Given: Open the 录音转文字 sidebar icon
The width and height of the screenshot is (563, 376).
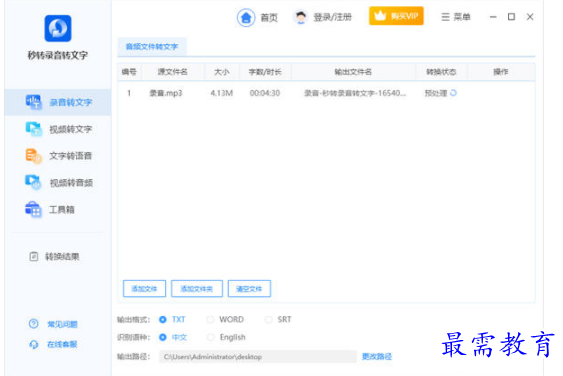Looking at the screenshot, I should tap(33, 102).
